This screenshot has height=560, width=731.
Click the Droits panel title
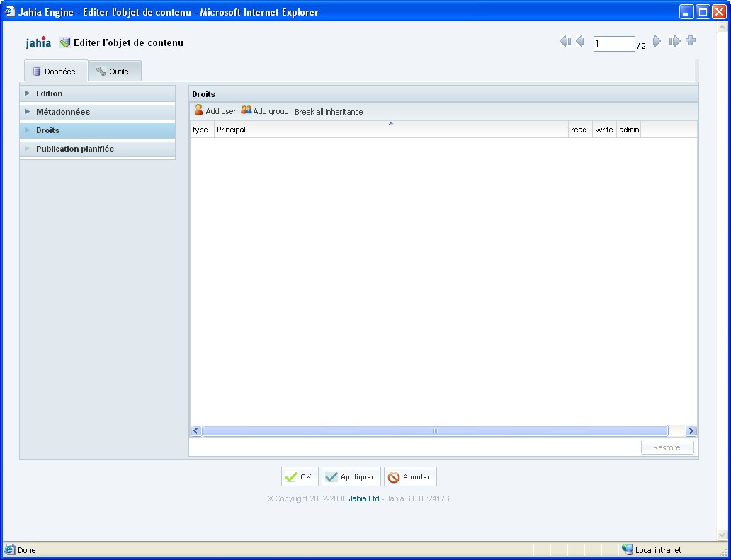tap(204, 94)
